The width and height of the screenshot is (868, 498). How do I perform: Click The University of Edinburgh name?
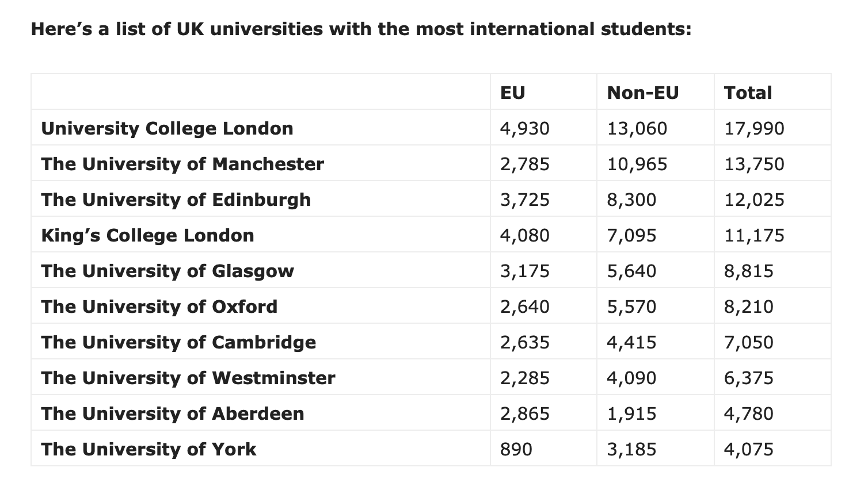[x=176, y=200]
